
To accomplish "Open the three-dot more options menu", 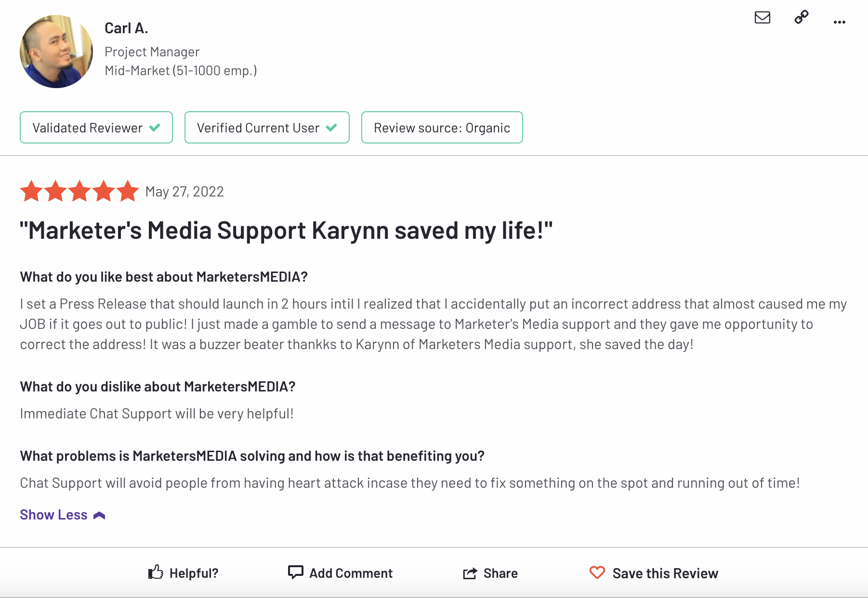I will tap(839, 22).
